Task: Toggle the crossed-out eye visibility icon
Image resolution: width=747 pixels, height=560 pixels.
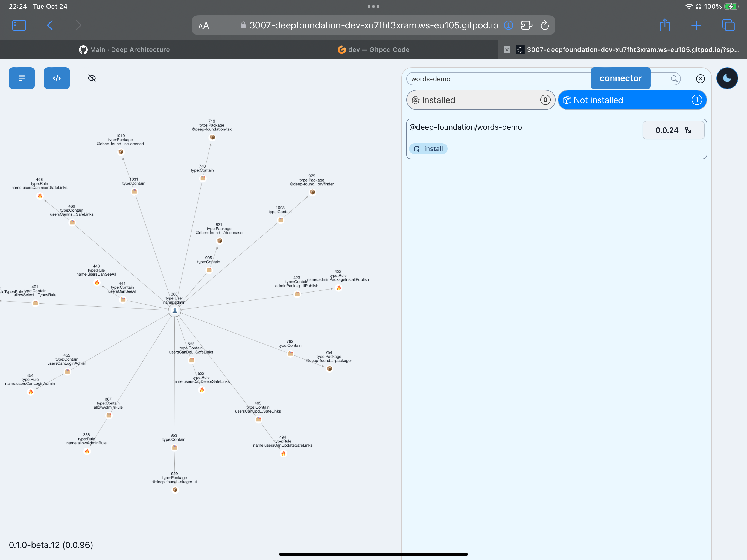Action: click(x=92, y=78)
